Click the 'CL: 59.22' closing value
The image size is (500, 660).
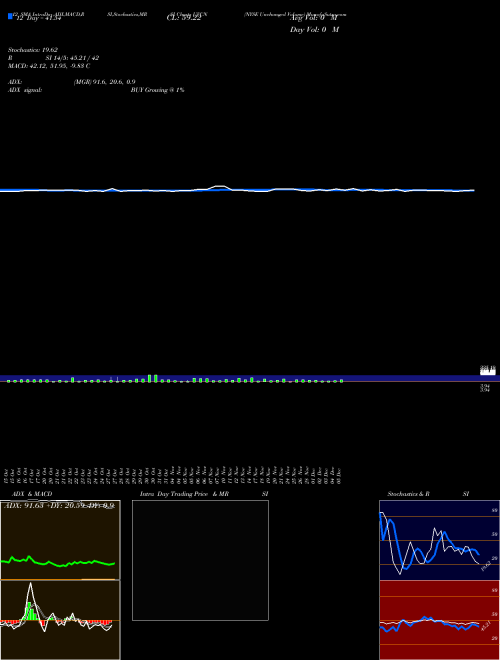pos(184,19)
